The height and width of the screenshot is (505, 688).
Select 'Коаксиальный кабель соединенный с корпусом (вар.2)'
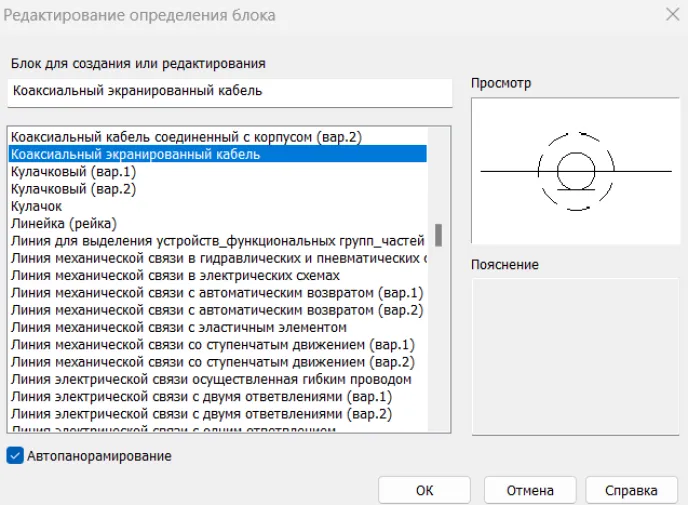[185, 136]
